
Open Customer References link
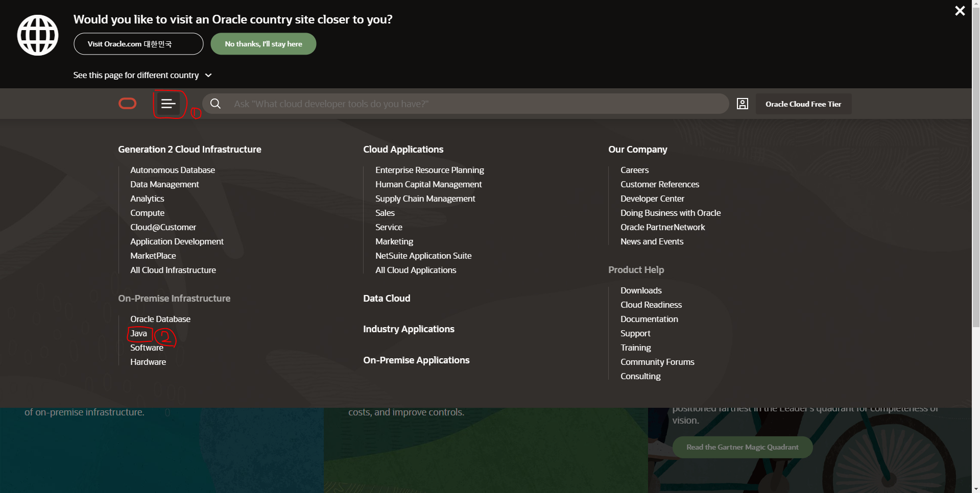[x=660, y=184]
